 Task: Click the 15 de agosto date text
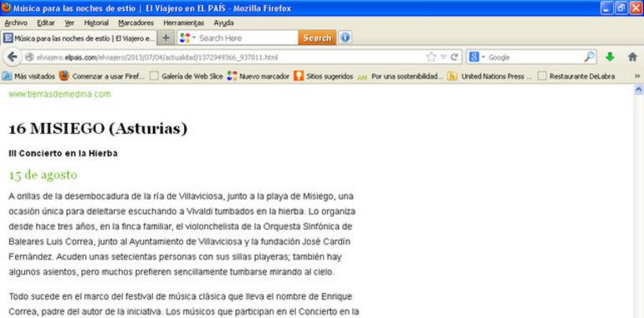(x=43, y=176)
